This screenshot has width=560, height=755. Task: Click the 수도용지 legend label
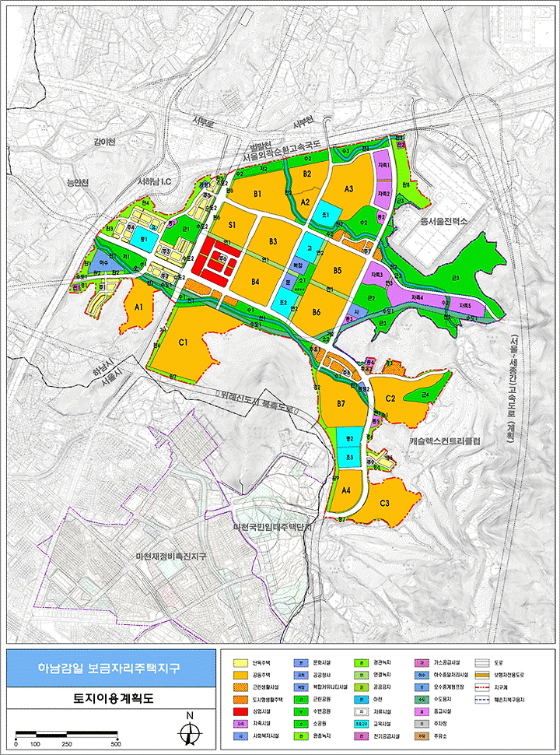[x=443, y=699]
